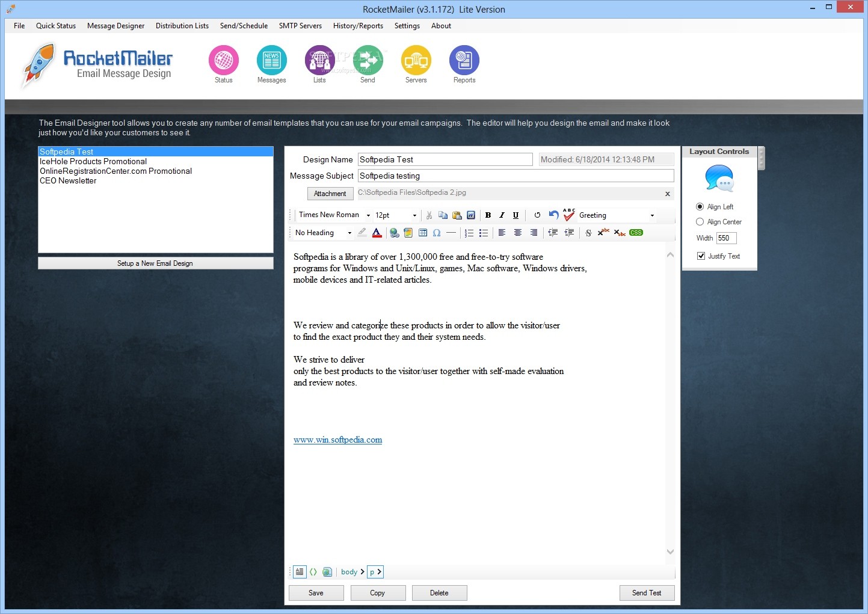Click the Send Test button

[x=647, y=593]
